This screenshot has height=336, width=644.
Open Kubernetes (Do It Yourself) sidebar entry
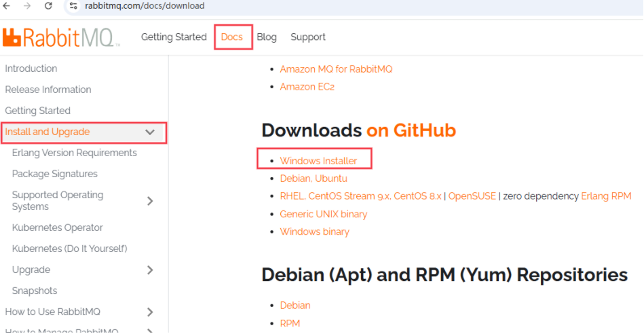point(69,248)
